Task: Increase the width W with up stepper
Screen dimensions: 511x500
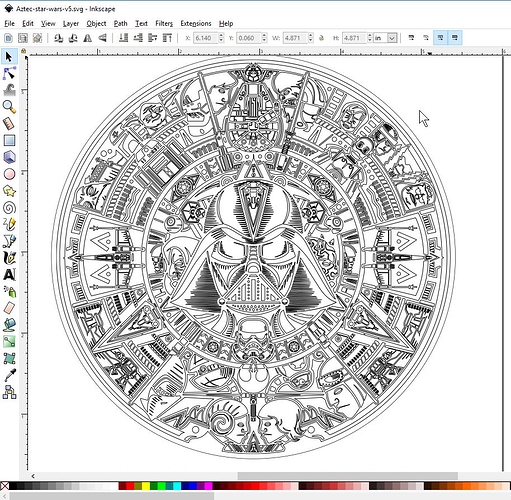Action: [311, 35]
